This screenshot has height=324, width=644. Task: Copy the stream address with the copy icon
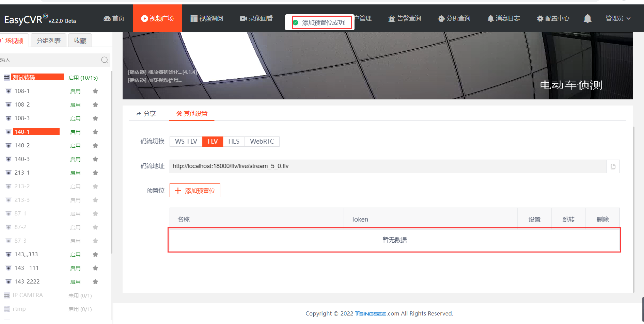click(613, 166)
